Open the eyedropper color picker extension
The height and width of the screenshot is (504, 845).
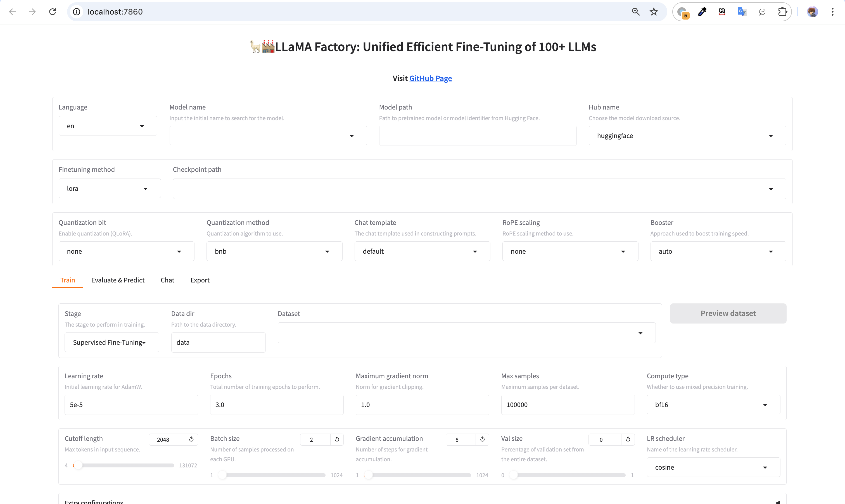[x=702, y=12]
